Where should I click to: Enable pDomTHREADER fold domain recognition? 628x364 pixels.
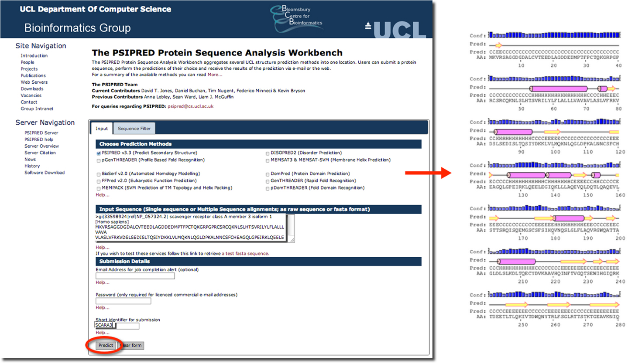click(268, 188)
